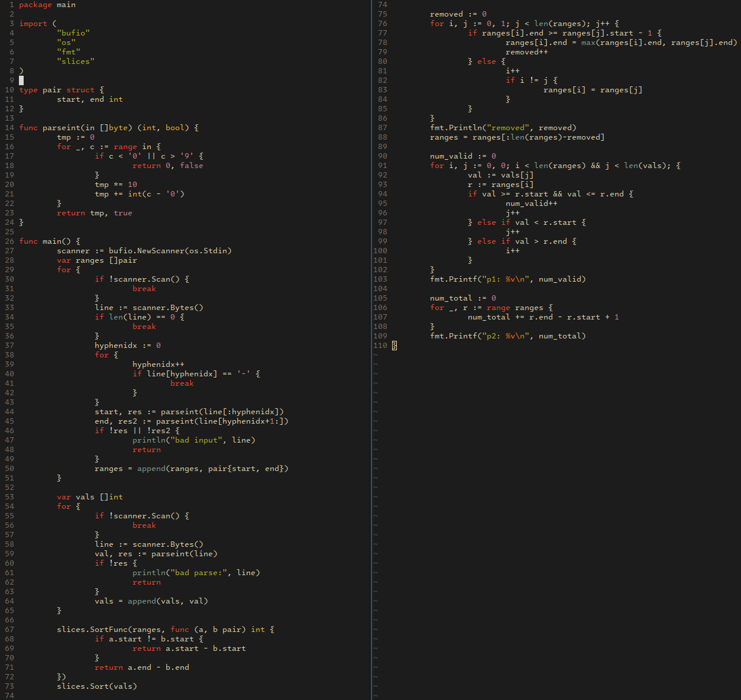The width and height of the screenshot is (741, 700).
Task: Click the 'num_total := 0' line
Action: [463, 298]
